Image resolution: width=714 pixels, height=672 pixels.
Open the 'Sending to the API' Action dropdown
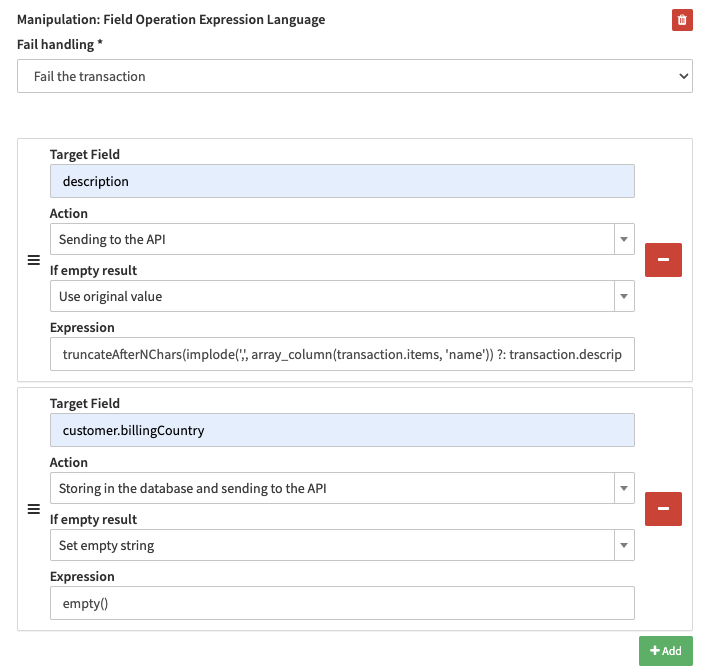pyautogui.click(x=341, y=239)
